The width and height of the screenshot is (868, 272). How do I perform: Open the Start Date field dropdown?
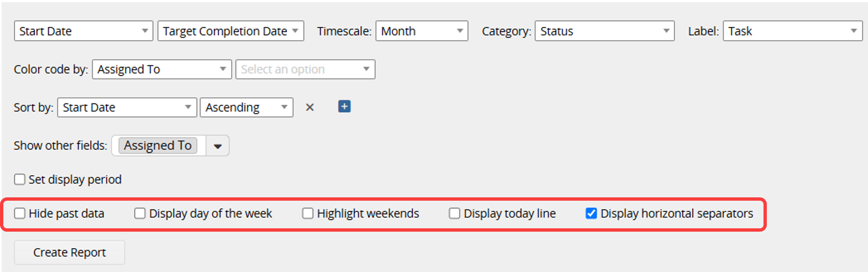(x=83, y=31)
